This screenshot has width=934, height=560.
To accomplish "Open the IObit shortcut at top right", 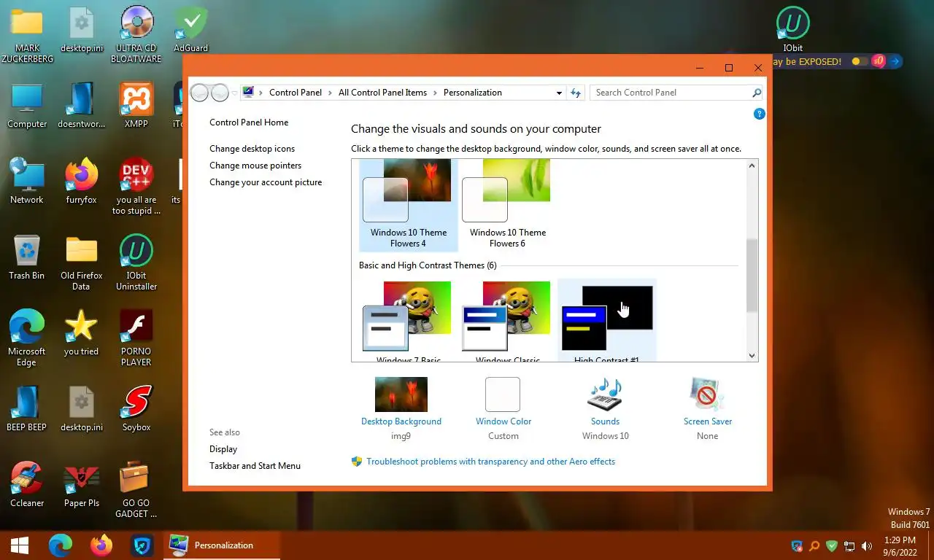I will click(x=793, y=29).
